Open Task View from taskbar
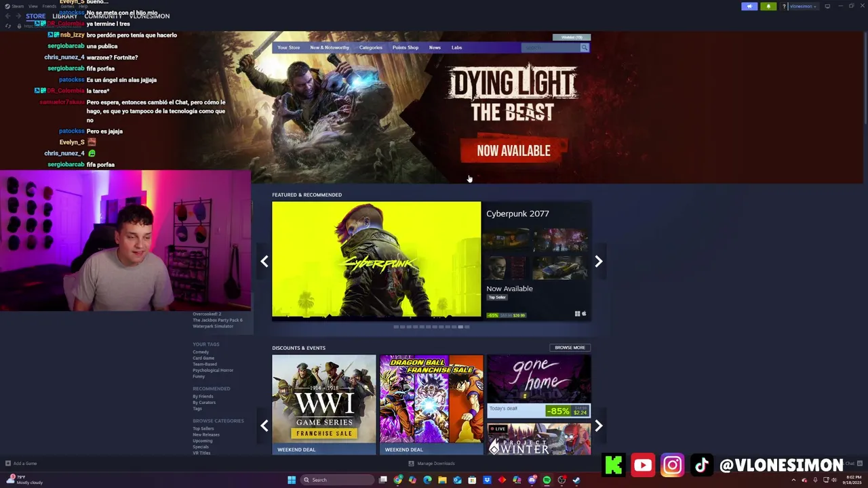Image resolution: width=868 pixels, height=488 pixels. [x=383, y=480]
